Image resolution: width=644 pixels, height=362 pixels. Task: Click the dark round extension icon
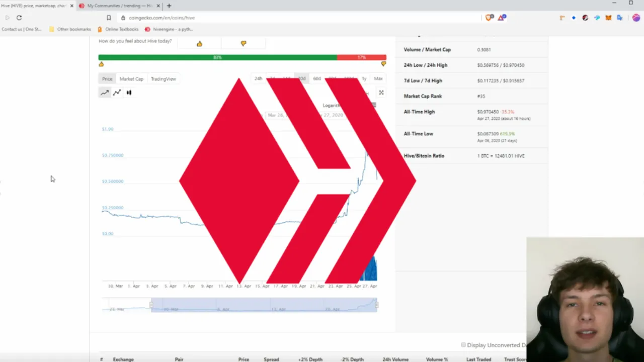click(585, 18)
